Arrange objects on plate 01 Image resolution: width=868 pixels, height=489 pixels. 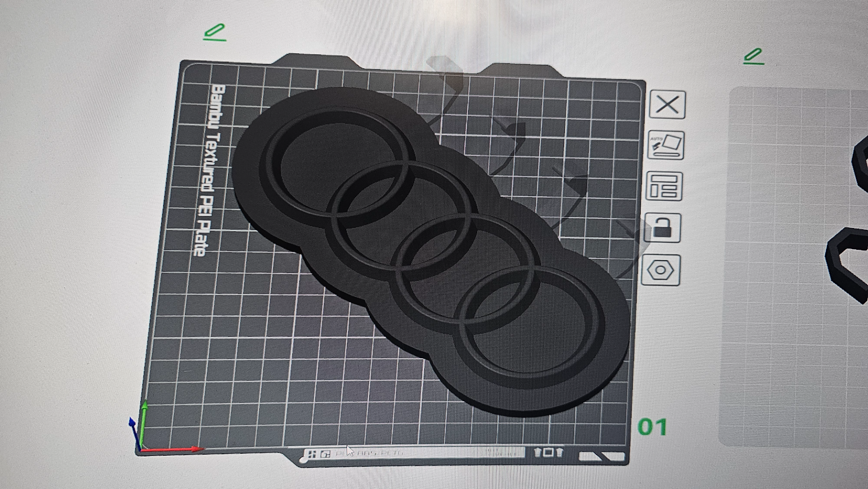click(x=664, y=186)
